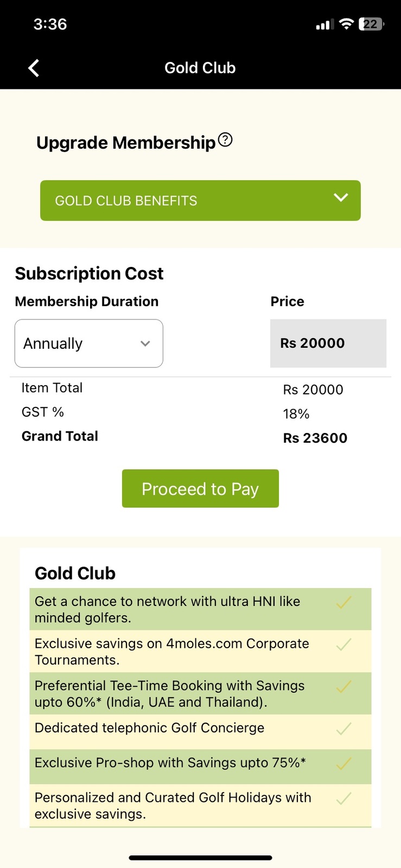Tap the battery indicator icon

click(371, 24)
